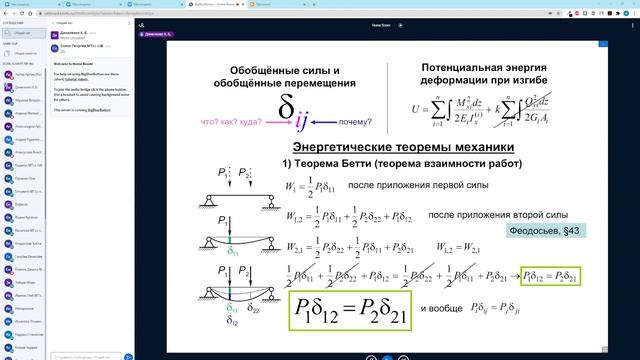The height and width of the screenshot is (360, 640).
Task: Bookmark this page with the star icon
Action: click(x=558, y=13)
